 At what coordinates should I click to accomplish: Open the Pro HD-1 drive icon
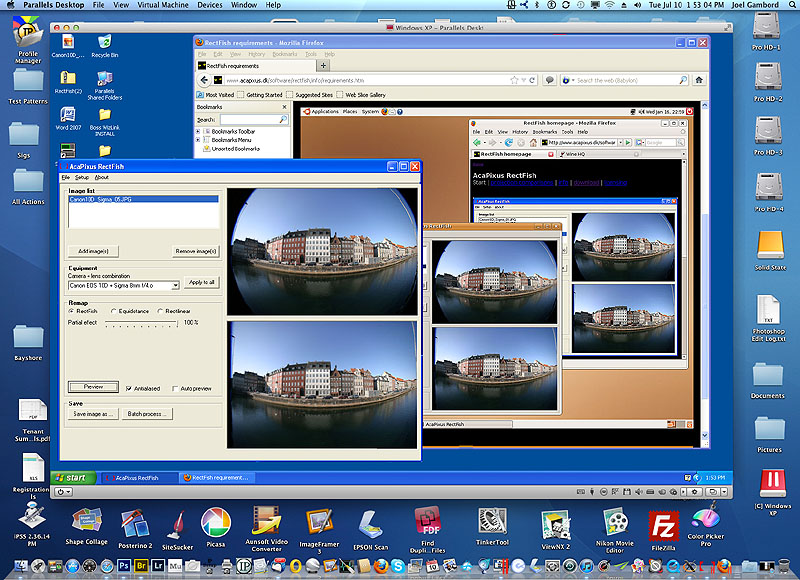766,25
